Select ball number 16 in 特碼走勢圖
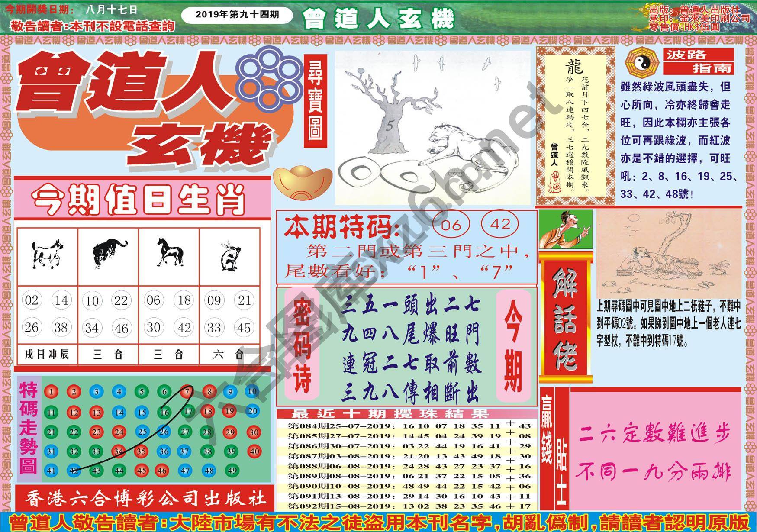The width and height of the screenshot is (757, 532). (x=164, y=412)
